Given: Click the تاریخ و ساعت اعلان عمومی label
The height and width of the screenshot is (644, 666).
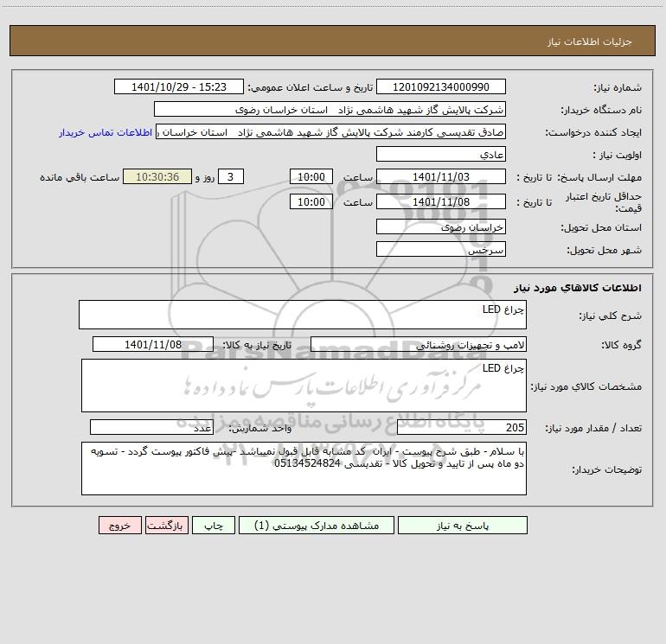Looking at the screenshot, I should tap(311, 87).
